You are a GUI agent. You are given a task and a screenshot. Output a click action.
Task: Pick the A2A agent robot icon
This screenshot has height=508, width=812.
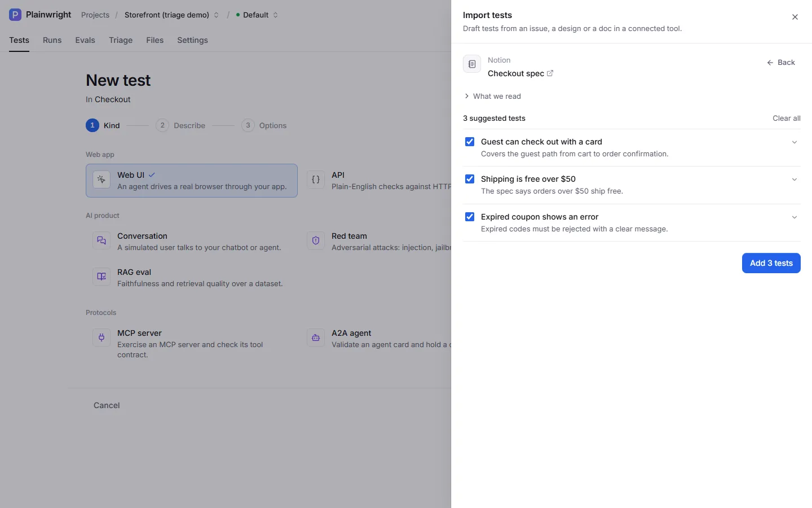pyautogui.click(x=316, y=338)
